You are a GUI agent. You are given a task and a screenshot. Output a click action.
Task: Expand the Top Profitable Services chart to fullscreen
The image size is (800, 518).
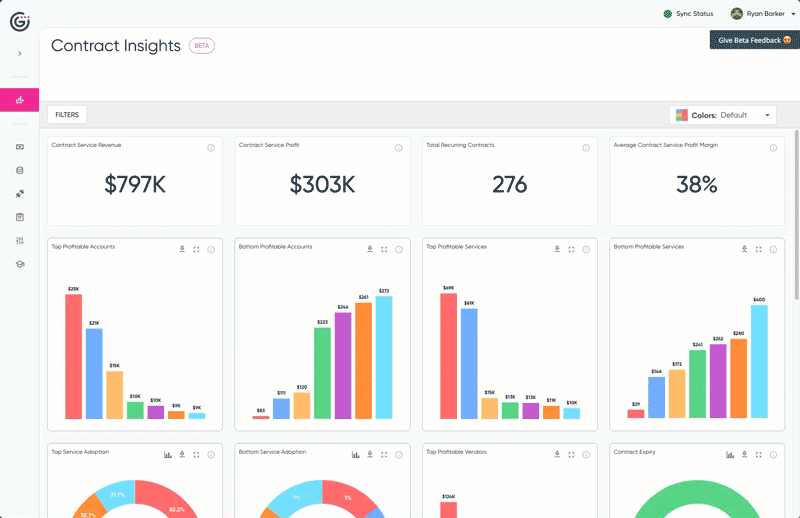coord(571,250)
